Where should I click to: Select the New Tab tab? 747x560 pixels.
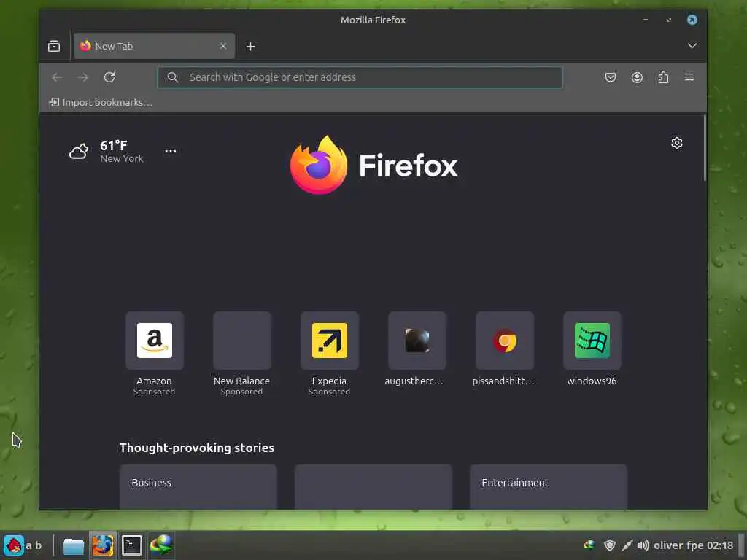155,46
